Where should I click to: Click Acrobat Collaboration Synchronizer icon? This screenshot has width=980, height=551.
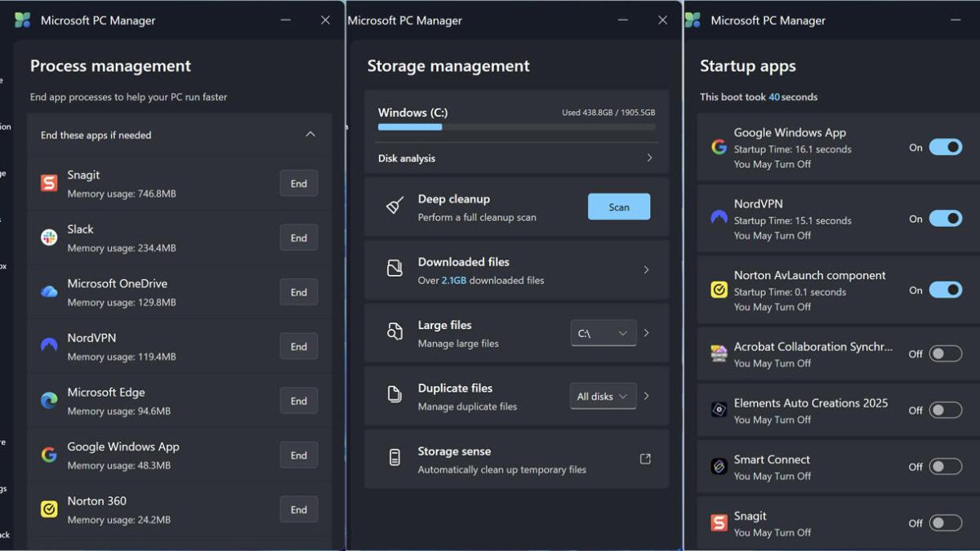click(x=719, y=353)
